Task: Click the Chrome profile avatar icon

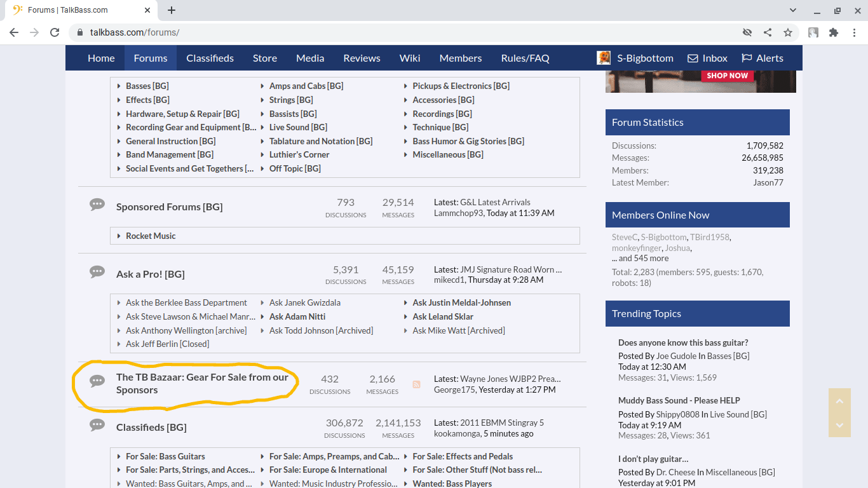Action: pyautogui.click(x=813, y=32)
